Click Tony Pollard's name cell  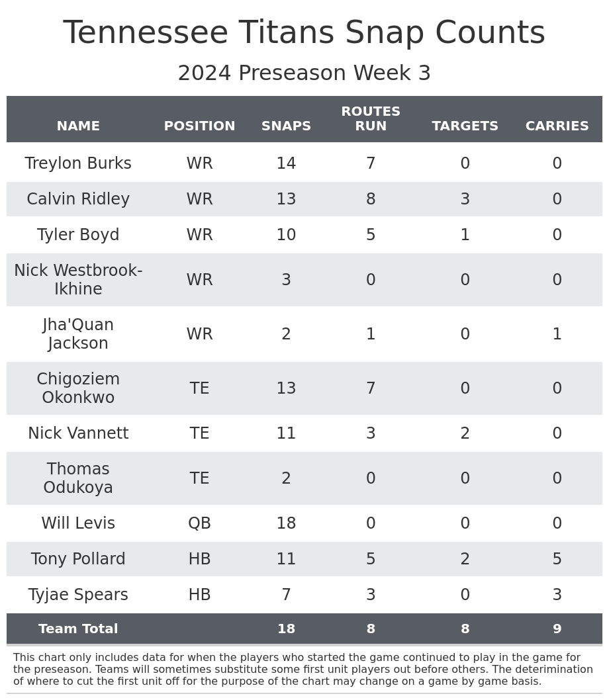pos(78,560)
